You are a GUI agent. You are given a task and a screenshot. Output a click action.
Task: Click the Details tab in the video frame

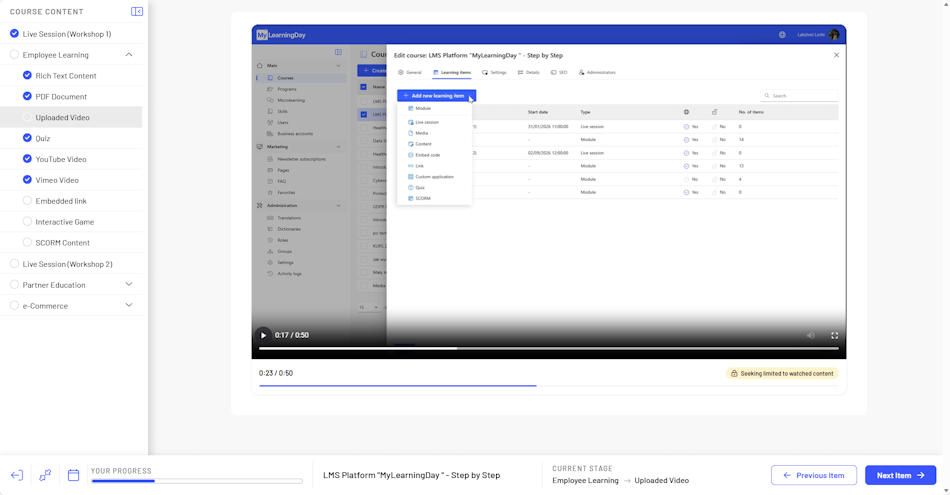529,73
